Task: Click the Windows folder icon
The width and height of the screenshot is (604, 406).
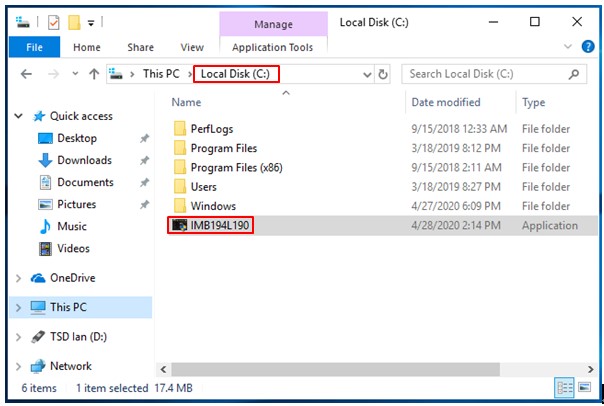Action: (180, 205)
